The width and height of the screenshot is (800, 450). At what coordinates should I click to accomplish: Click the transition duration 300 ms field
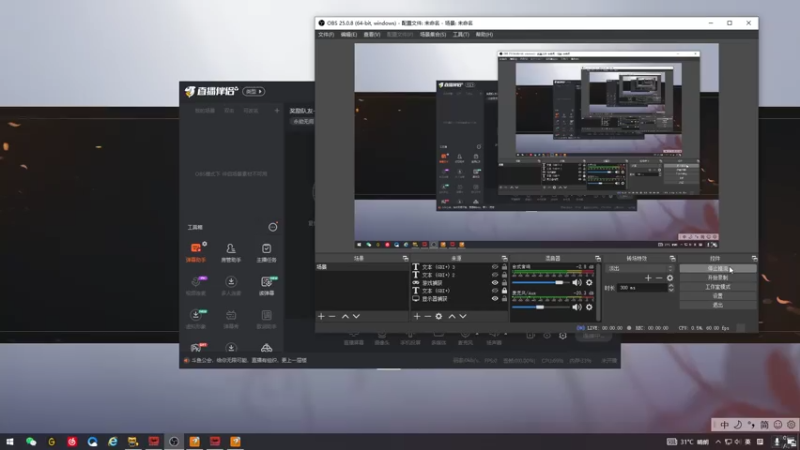coord(641,288)
